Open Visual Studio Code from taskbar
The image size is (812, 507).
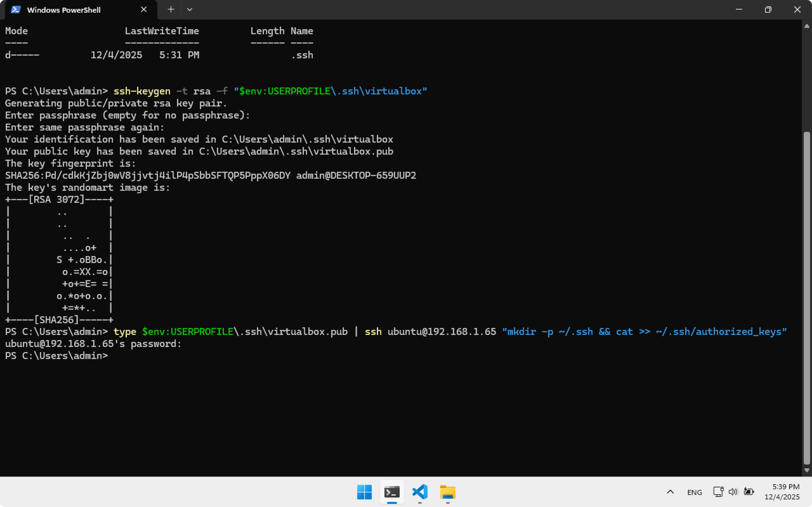(420, 492)
